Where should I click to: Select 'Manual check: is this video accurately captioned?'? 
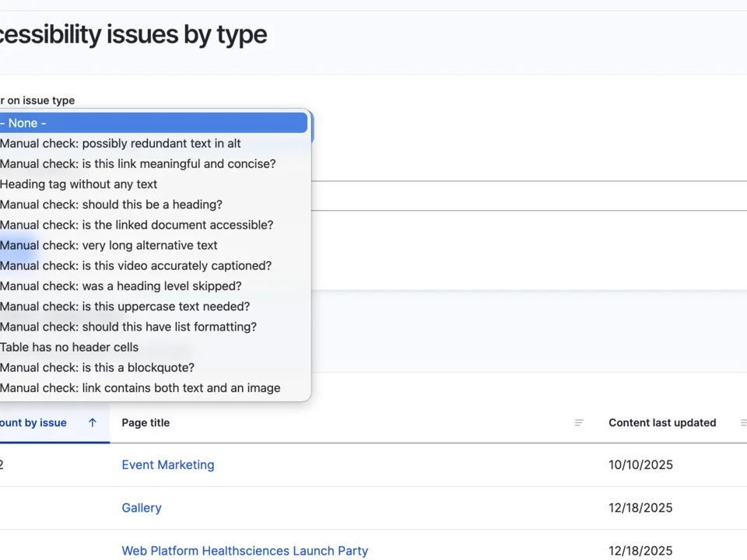click(136, 265)
